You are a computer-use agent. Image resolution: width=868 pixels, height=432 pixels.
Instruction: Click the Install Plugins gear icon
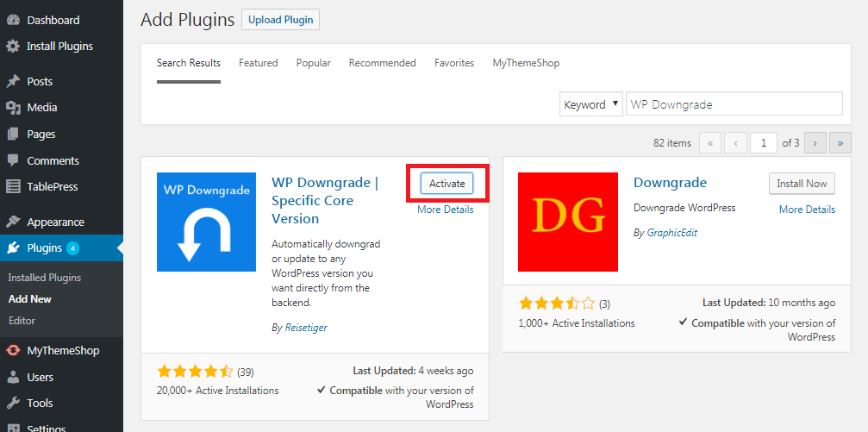(13, 46)
